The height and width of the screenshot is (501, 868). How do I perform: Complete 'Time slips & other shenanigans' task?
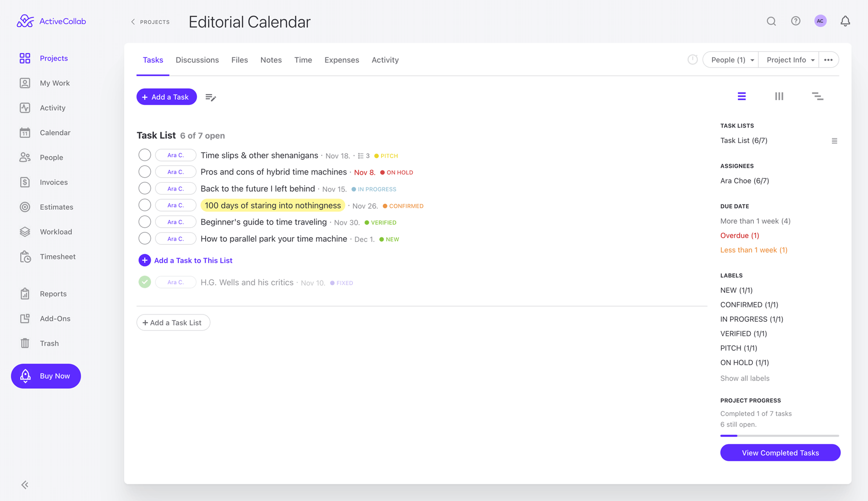(x=145, y=155)
